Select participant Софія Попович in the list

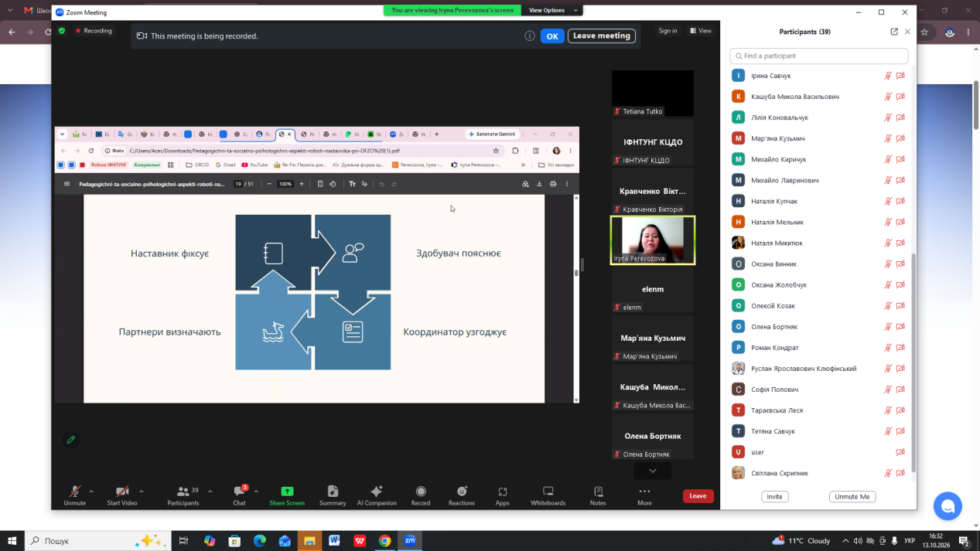[819, 389]
